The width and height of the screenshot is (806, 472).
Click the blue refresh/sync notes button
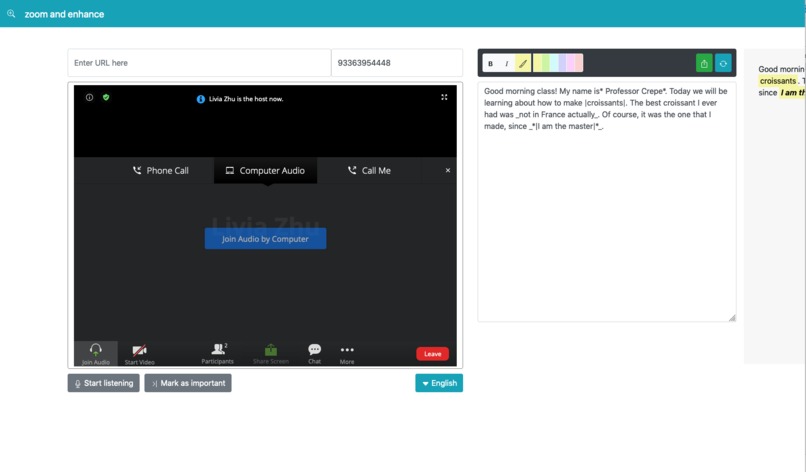pos(723,63)
